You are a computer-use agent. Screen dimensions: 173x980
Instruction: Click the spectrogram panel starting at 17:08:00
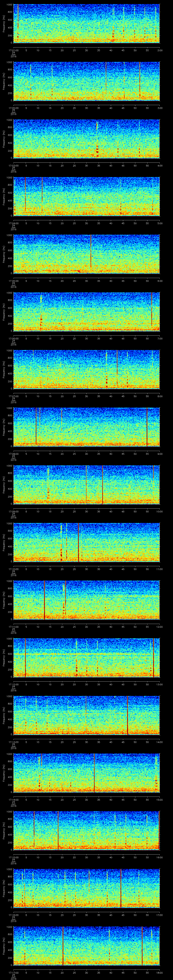tap(87, 427)
